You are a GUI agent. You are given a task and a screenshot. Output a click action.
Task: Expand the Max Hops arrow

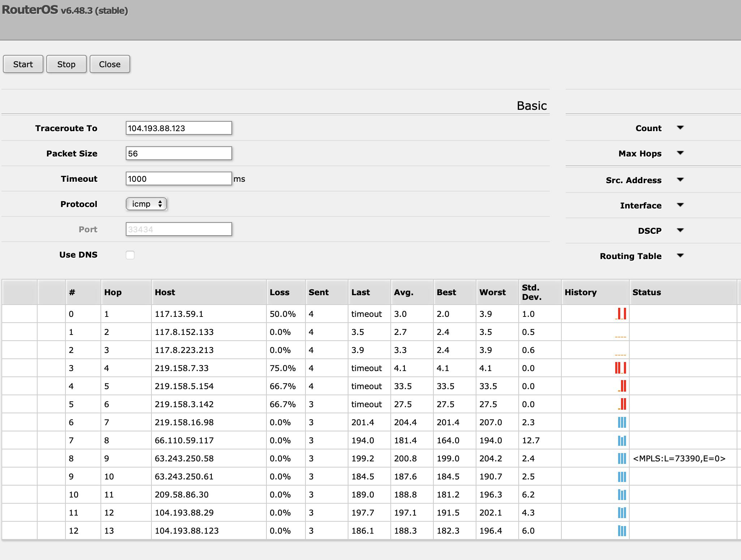[x=680, y=153]
